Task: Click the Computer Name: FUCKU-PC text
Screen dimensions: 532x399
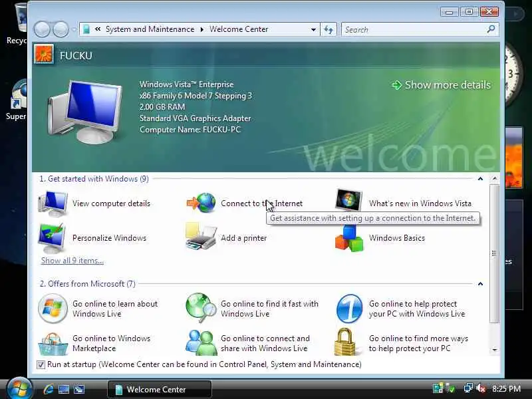Action: [190, 130]
